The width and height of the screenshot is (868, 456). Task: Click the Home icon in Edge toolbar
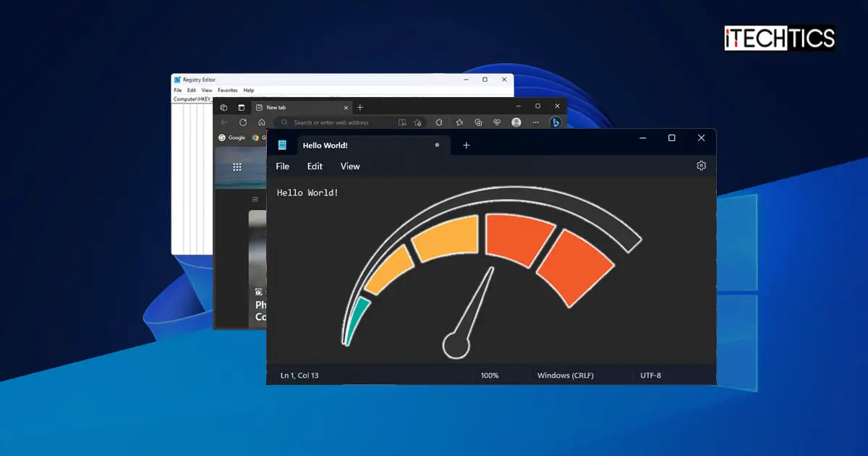coord(262,122)
